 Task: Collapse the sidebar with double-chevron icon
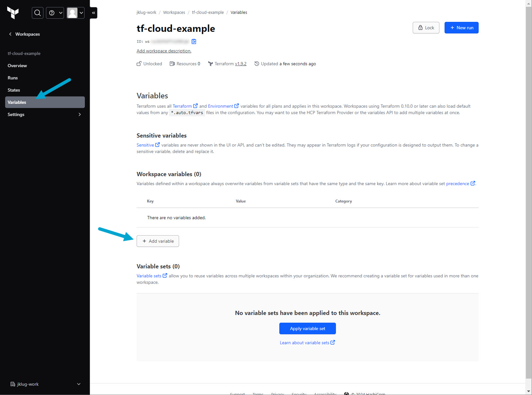(94, 13)
